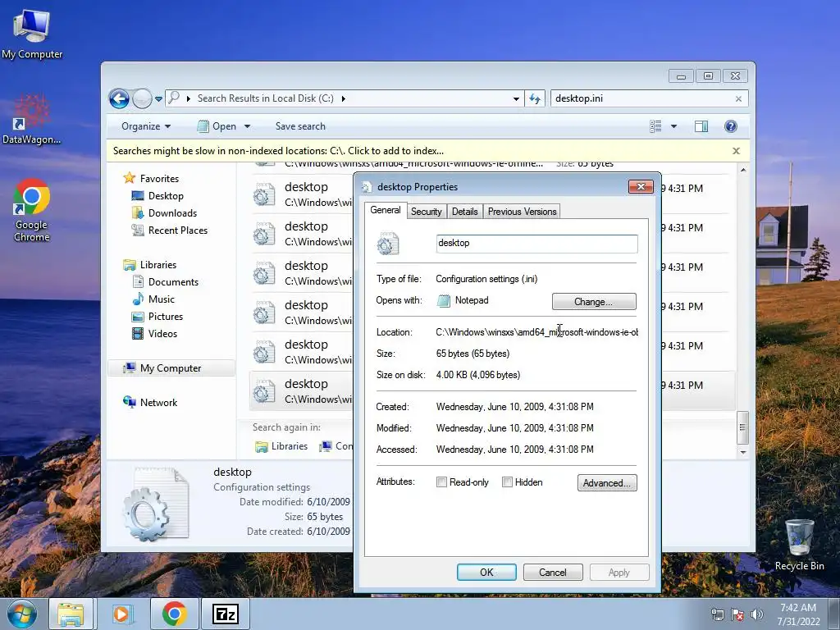Open the DataWagon desktop shortcut

click(x=32, y=120)
